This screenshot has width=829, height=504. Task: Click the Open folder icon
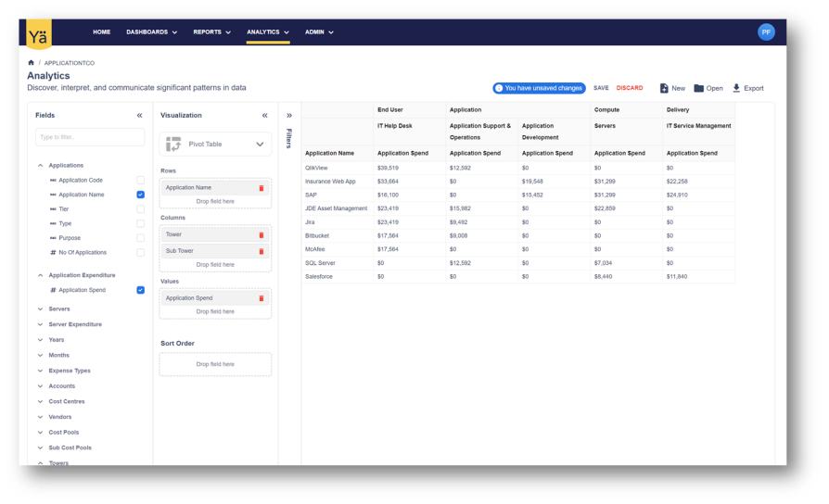[x=698, y=88]
